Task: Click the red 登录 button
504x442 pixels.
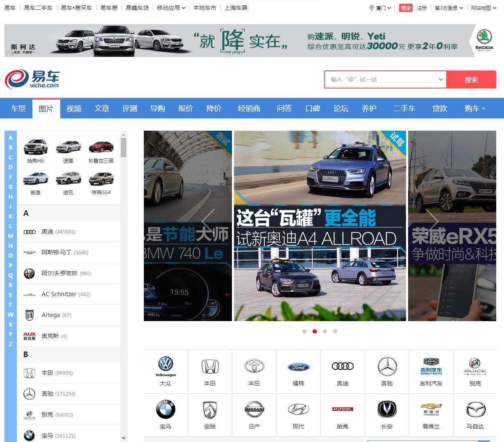Action: (x=406, y=8)
